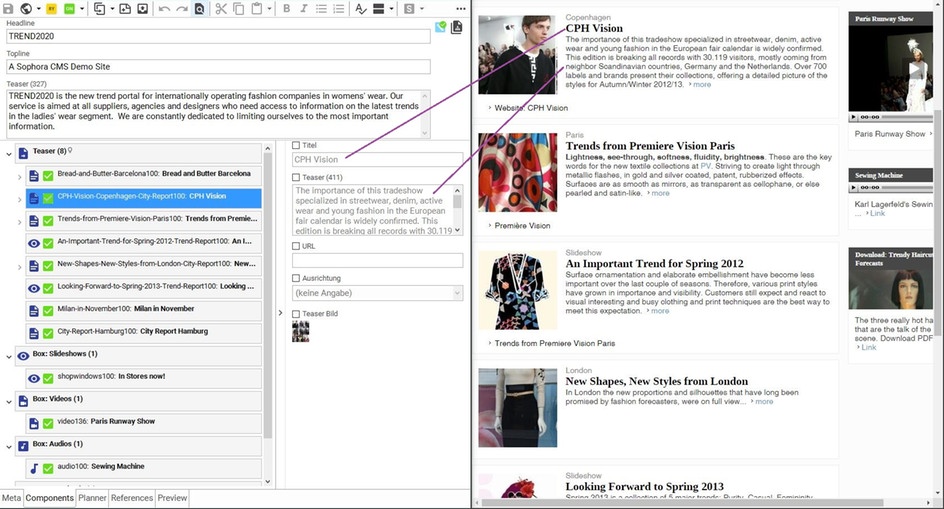Open the dropdown arrow next to globe icon
This screenshot has height=509, width=944.
[x=39, y=8]
